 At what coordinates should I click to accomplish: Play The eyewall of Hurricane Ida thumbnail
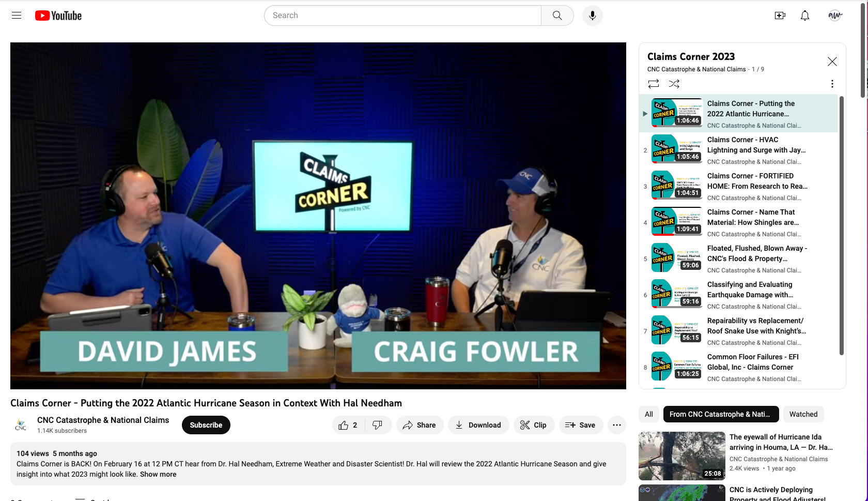[x=681, y=456]
